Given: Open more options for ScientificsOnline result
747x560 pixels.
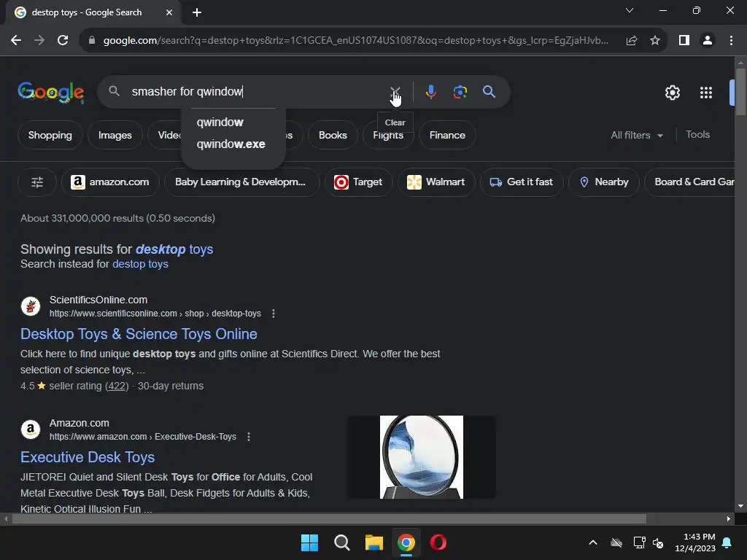Looking at the screenshot, I should point(273,314).
